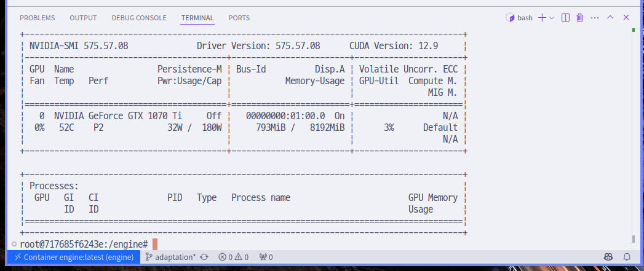
Task: Select the DEBUG CONSOLE tab
Action: point(139,18)
